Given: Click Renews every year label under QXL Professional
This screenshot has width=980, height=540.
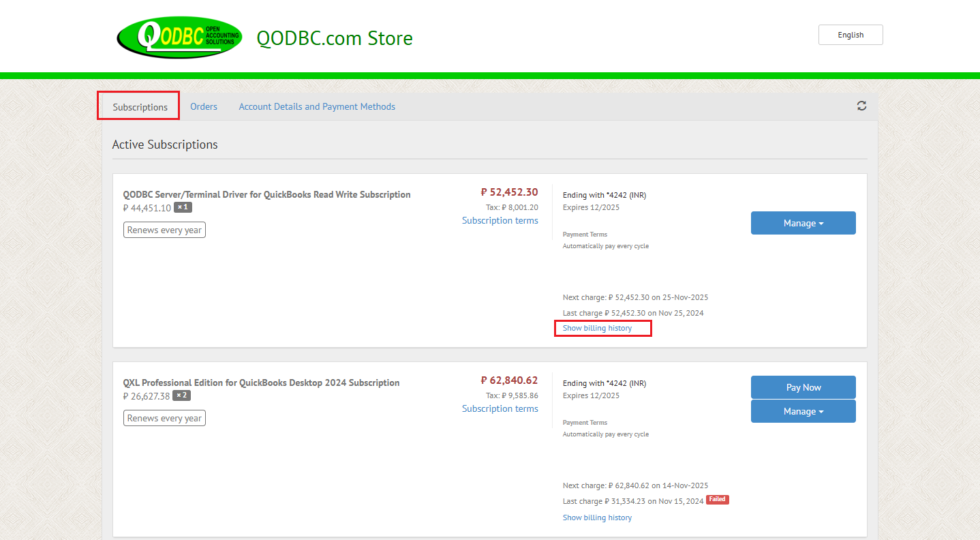Looking at the screenshot, I should tap(164, 418).
